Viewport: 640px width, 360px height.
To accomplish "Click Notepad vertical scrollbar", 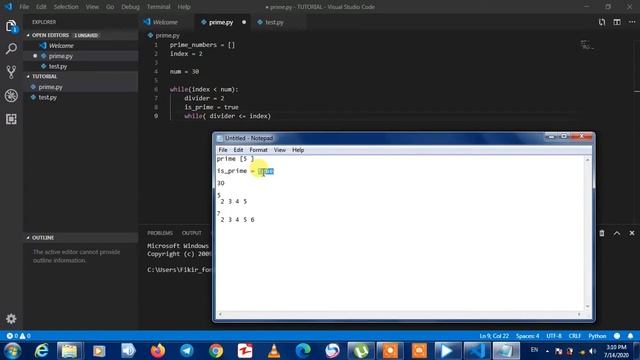I will tap(588, 233).
